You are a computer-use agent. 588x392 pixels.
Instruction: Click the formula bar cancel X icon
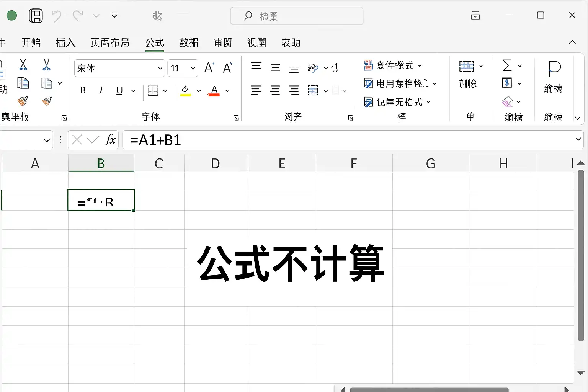tap(77, 140)
